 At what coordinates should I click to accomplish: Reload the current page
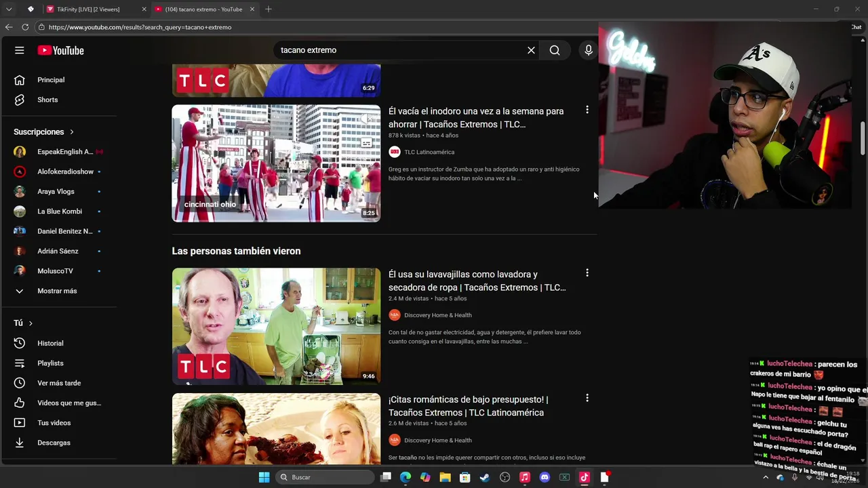tap(25, 27)
